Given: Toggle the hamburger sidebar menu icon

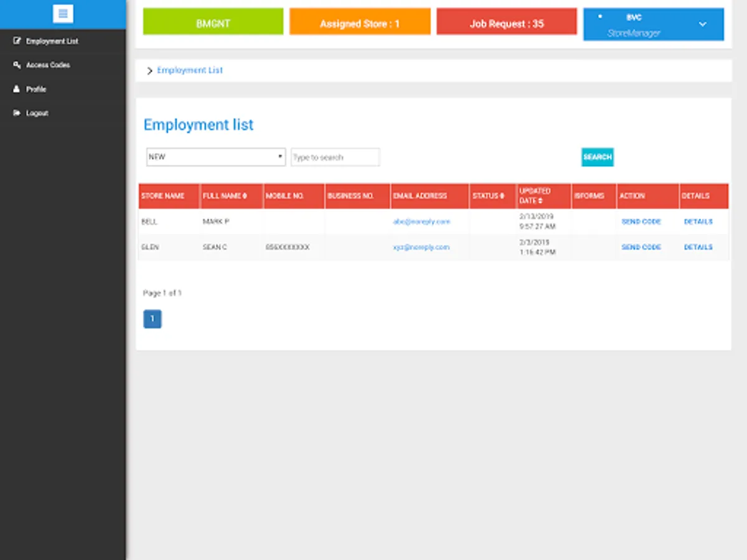Looking at the screenshot, I should pos(63,14).
